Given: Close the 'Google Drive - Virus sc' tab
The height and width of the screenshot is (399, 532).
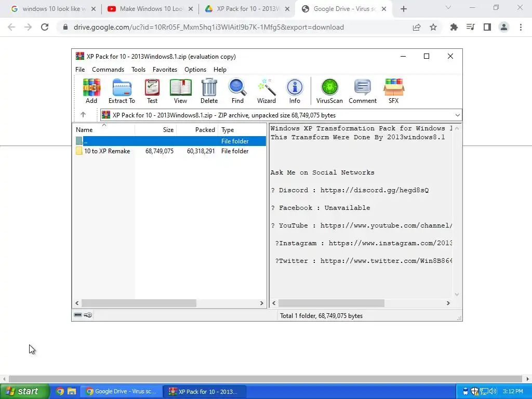Looking at the screenshot, I should click(x=384, y=9).
